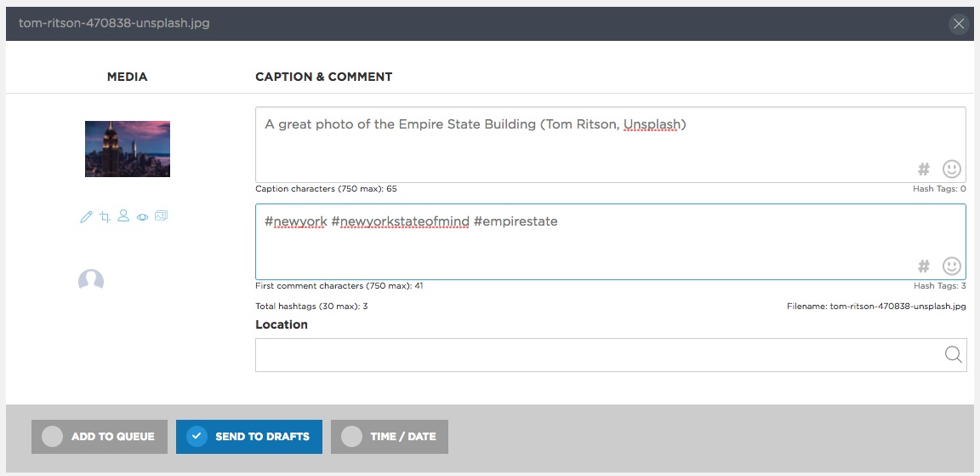Select the Time / Date option
This screenshot has width=980, height=476.
pos(390,437)
